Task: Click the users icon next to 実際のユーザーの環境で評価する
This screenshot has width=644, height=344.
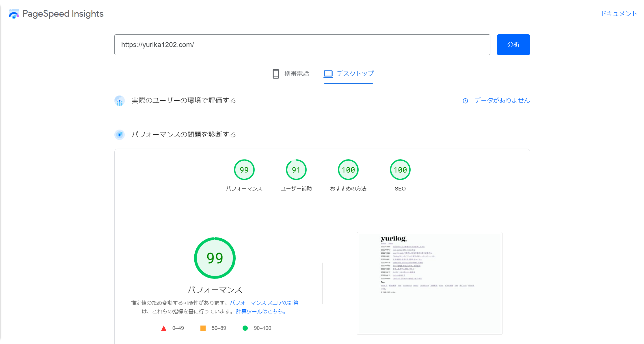Action: coord(120,101)
